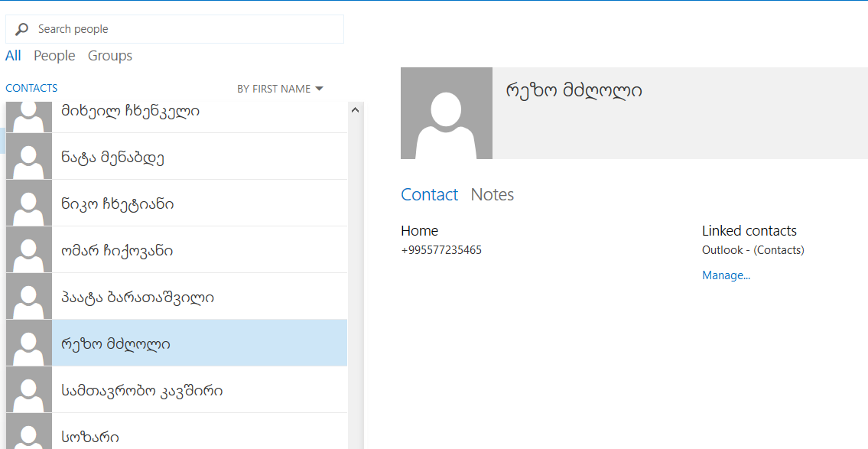The image size is (868, 449).
Task: Switch to the Groups filter tab
Action: [x=110, y=56]
